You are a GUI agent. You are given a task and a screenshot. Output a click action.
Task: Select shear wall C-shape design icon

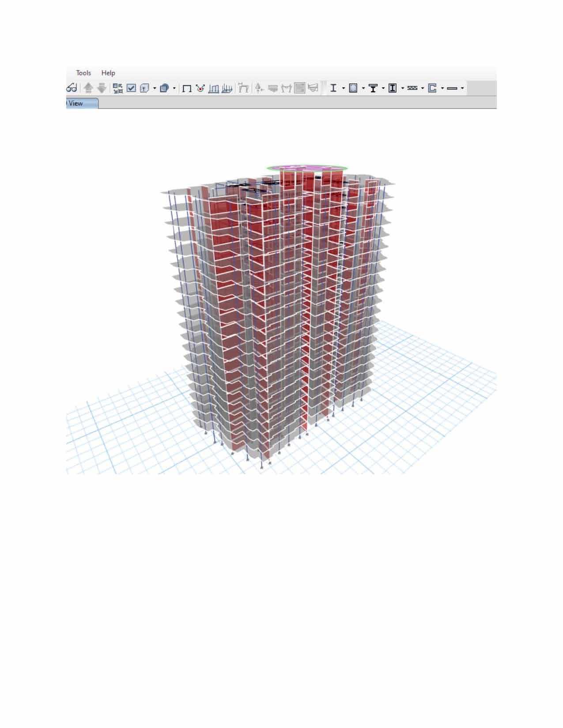tap(432, 88)
